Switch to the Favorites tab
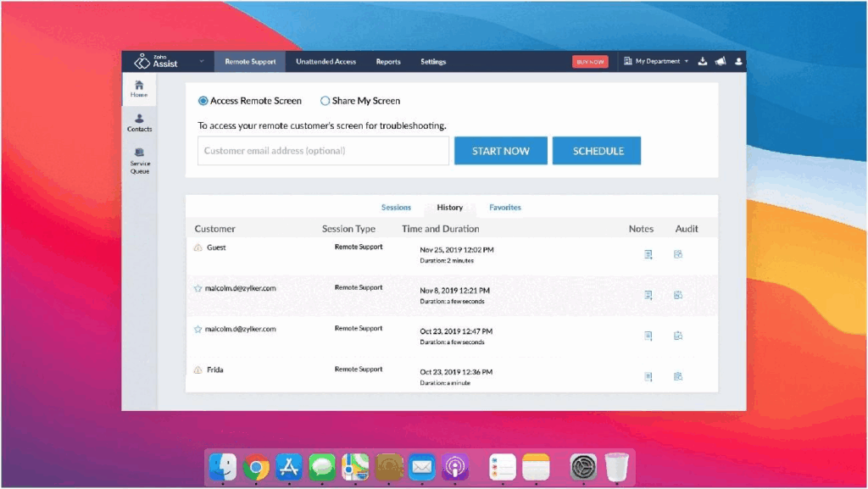Image resolution: width=868 pixels, height=489 pixels. coord(505,208)
